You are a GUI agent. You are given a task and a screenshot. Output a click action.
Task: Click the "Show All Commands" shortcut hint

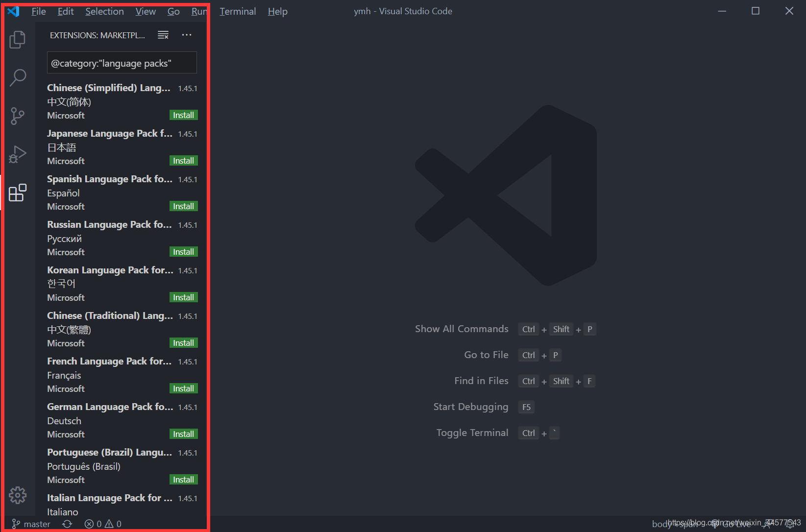click(462, 329)
